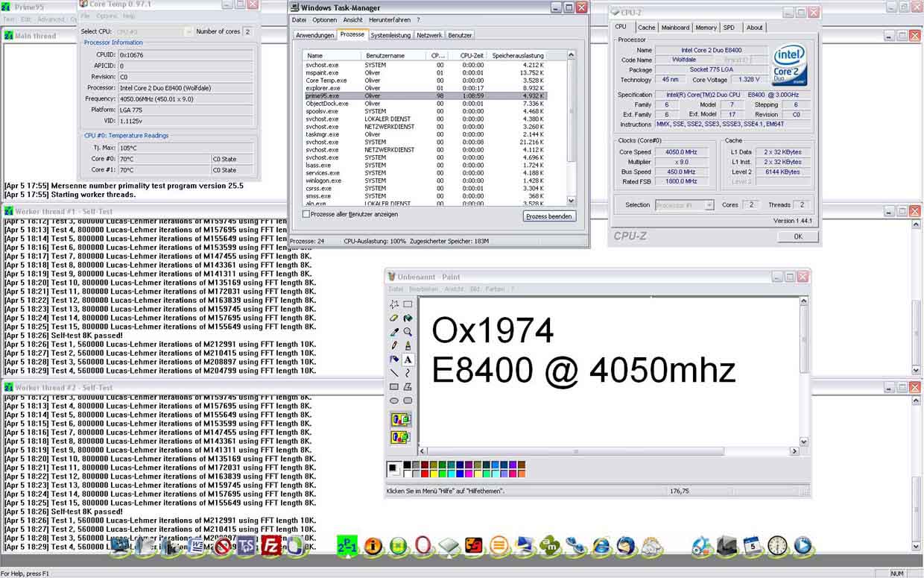Open the Benutzer tab in Task-Manager

point(460,35)
